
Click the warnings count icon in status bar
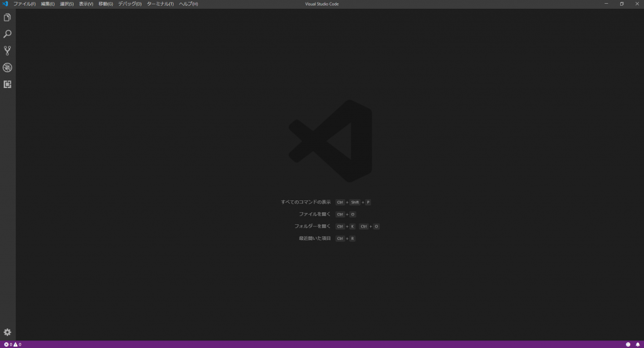tap(16, 344)
